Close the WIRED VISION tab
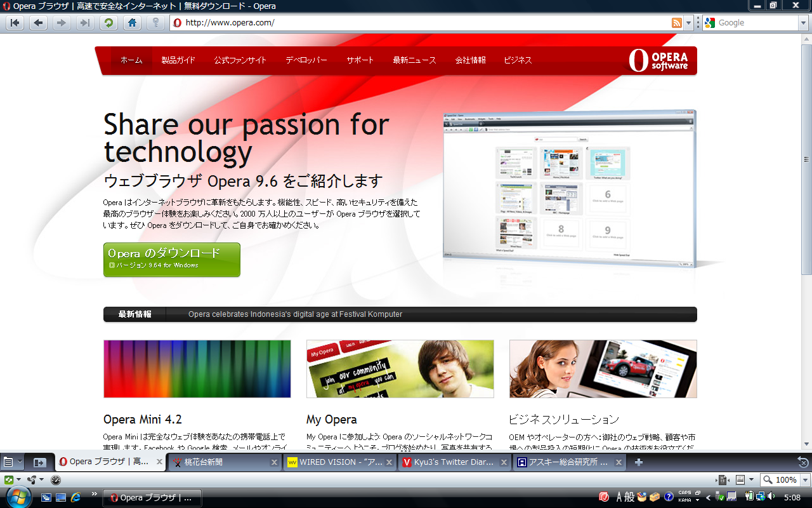 point(390,462)
